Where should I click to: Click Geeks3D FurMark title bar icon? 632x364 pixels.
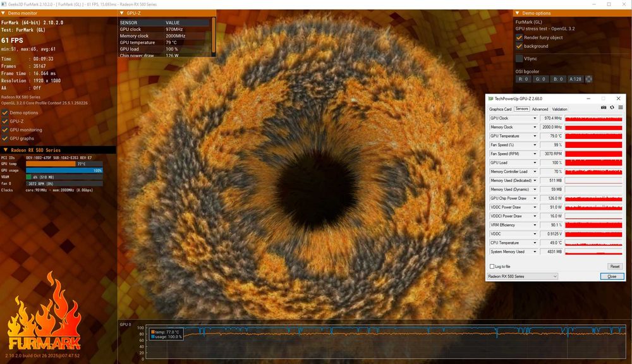click(4, 4)
